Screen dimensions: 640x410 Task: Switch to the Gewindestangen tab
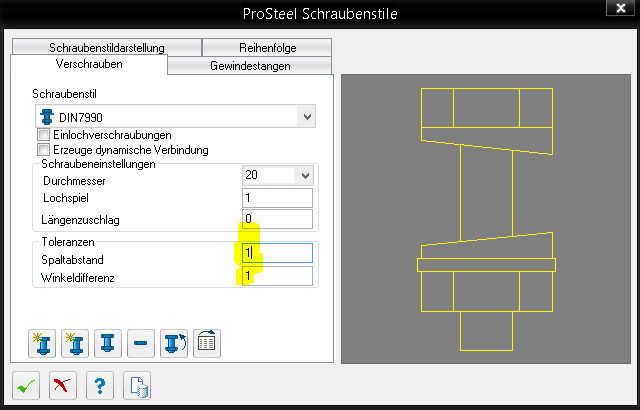(250, 66)
